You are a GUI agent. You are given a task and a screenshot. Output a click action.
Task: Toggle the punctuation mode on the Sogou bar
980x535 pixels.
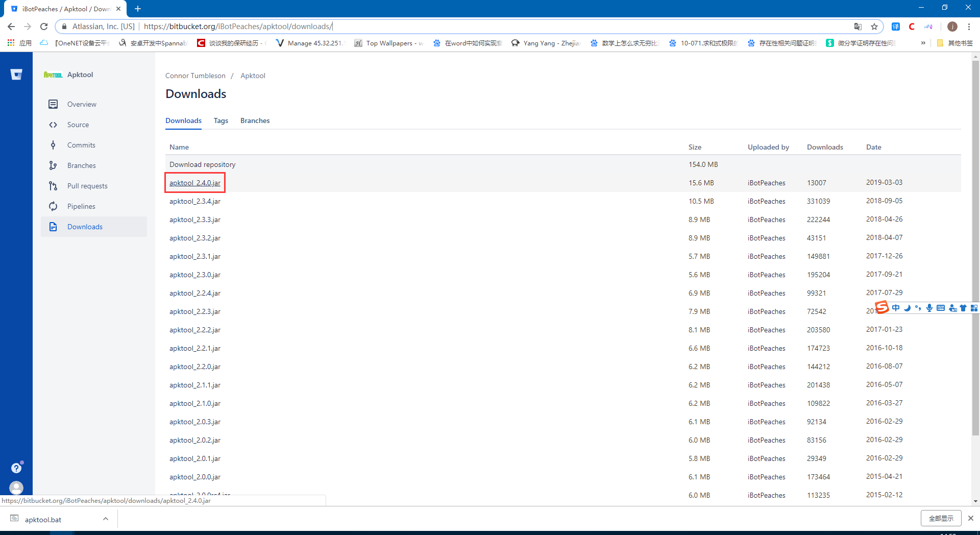coord(918,308)
